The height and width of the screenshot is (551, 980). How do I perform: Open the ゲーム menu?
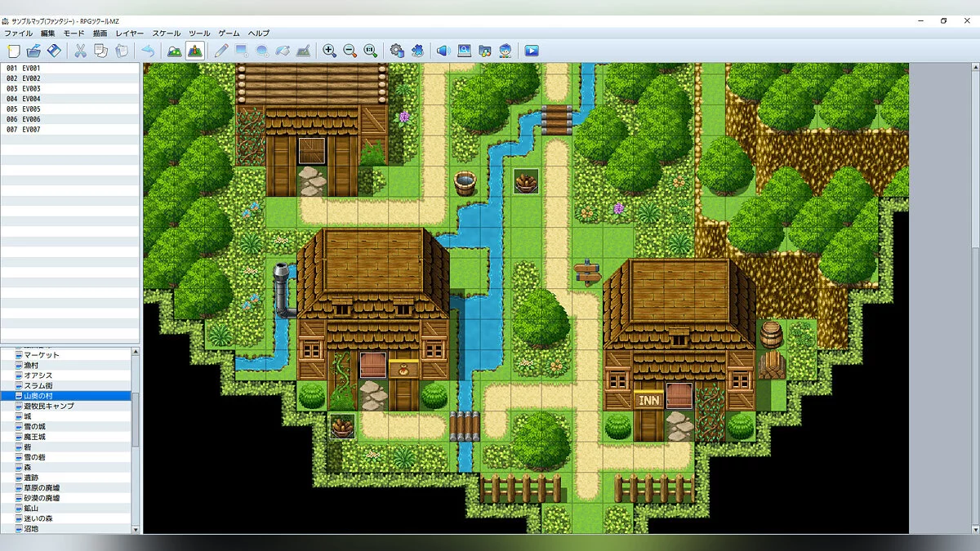point(229,33)
